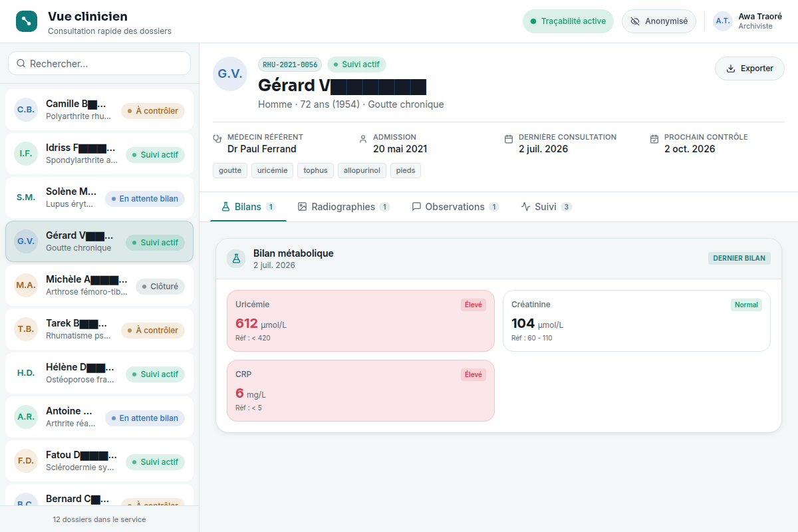This screenshot has height=532, width=798.
Task: Open Tarek B. rhumatisme patient row
Action: point(100,329)
